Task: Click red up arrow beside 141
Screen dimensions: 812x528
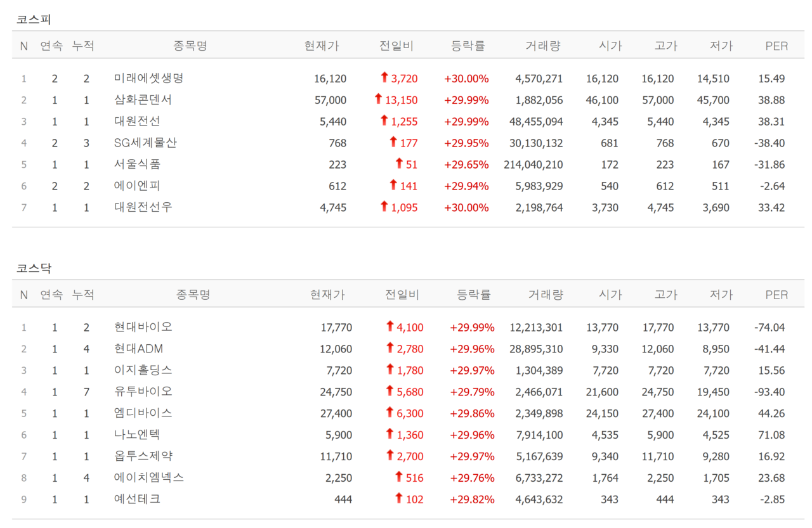Action: pos(393,185)
